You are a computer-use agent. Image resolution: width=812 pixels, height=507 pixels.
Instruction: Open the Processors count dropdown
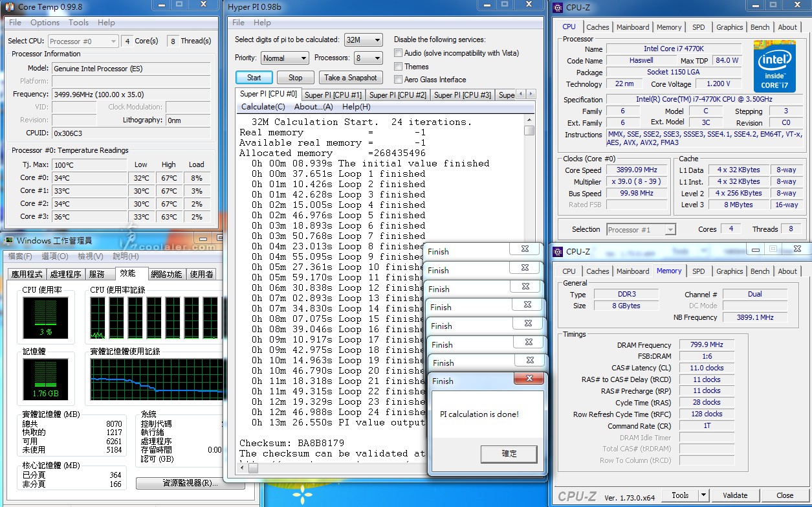[x=368, y=58]
